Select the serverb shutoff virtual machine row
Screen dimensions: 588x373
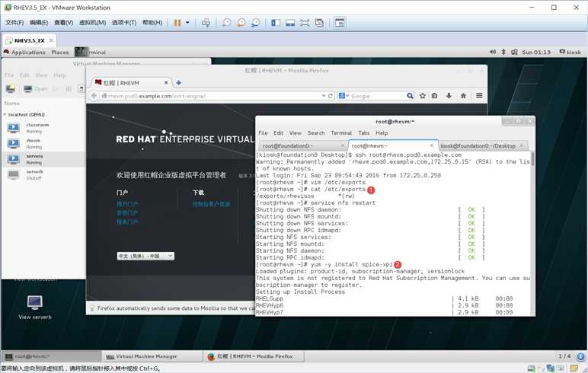[x=43, y=174]
